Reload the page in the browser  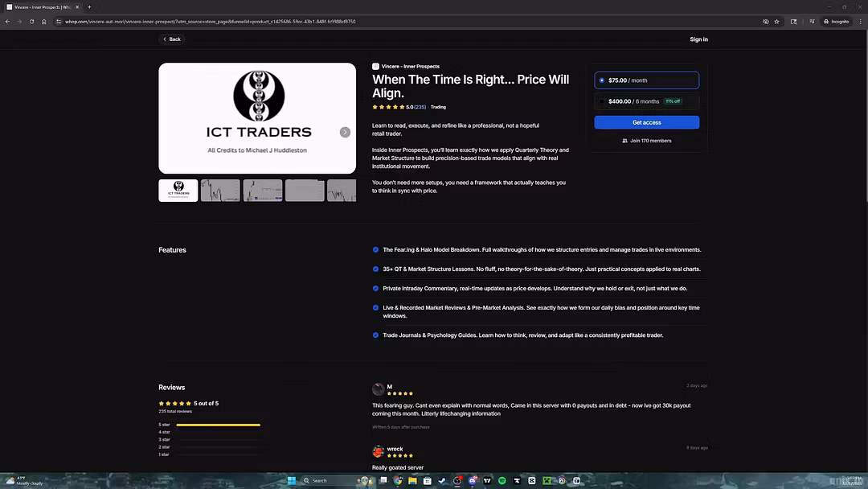pyautogui.click(x=31, y=22)
